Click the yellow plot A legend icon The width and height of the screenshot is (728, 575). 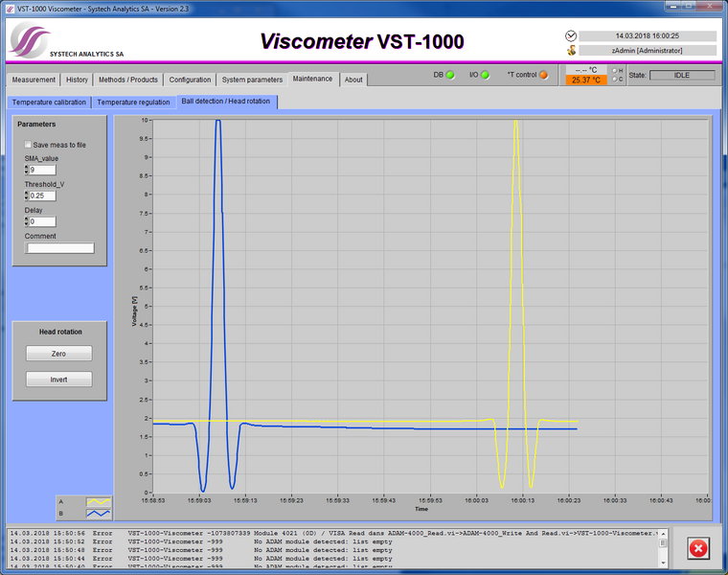pos(99,501)
